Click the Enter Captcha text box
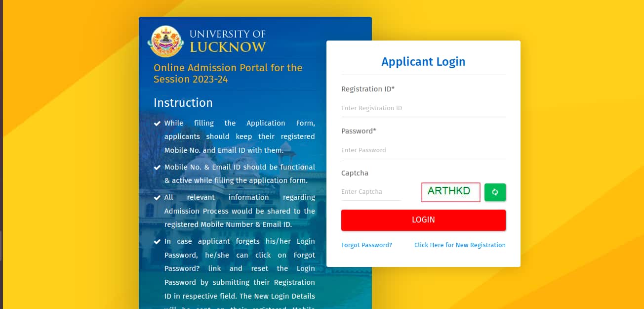Viewport: 644px width, 309px height. pos(371,192)
